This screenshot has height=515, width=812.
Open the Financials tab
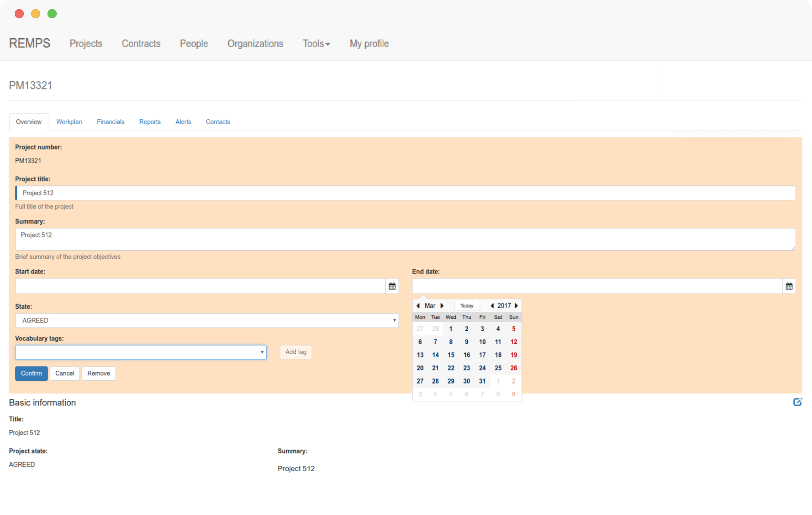pos(110,122)
